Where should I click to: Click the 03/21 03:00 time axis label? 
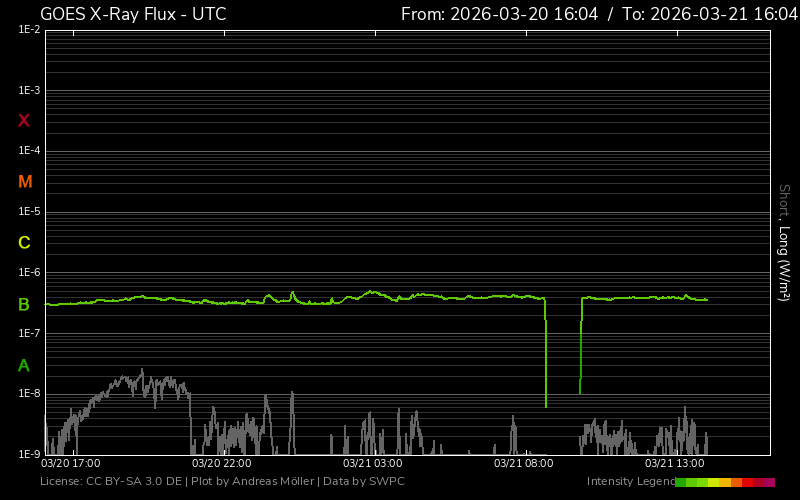(x=372, y=464)
